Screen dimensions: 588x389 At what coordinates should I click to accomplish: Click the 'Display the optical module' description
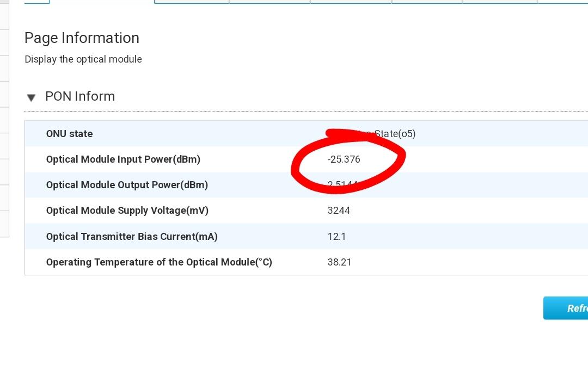[x=83, y=59]
